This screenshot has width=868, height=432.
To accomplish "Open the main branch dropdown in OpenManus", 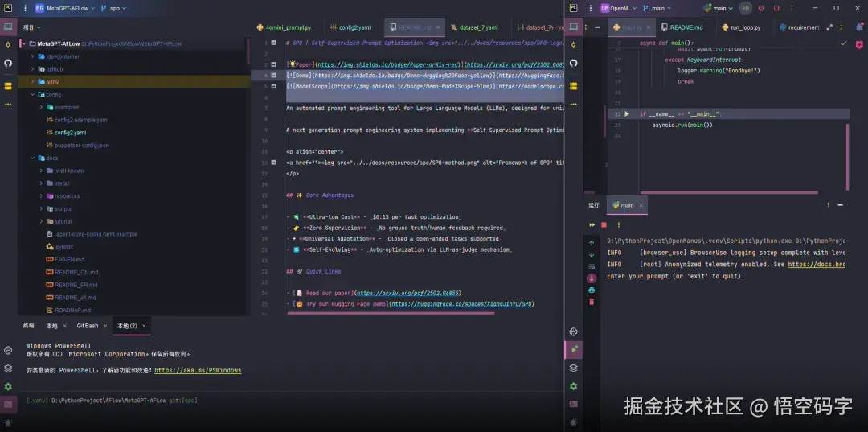I will tap(657, 8).
